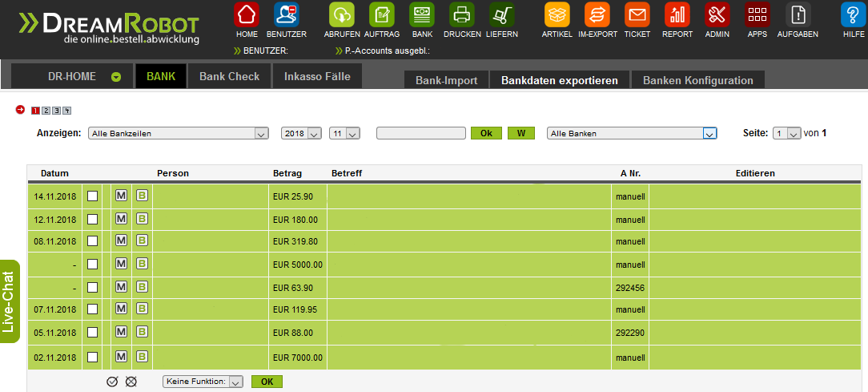
Task: Tick the checkbox for the 08.11.2018 row
Action: point(92,242)
